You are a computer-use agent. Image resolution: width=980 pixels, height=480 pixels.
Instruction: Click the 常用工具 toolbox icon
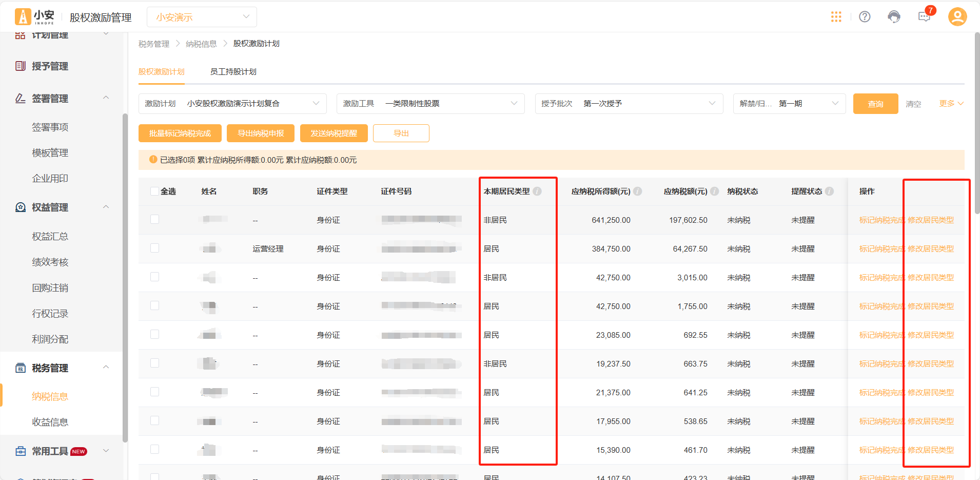(x=21, y=451)
